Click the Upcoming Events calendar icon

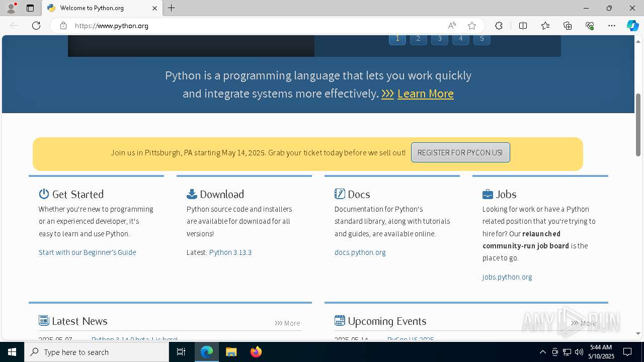(x=340, y=321)
